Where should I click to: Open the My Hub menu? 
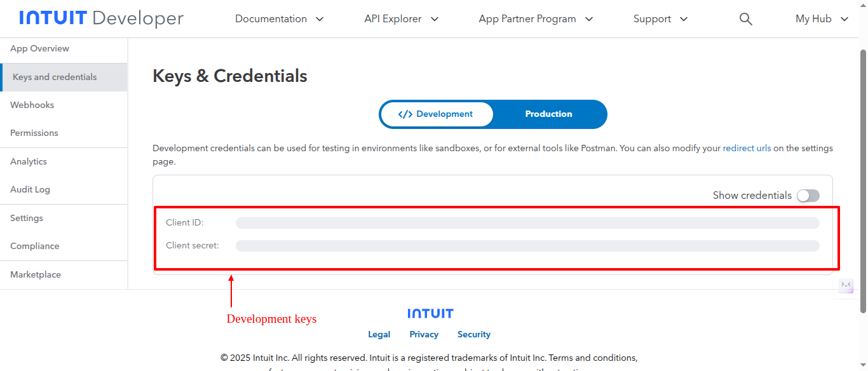[x=821, y=19]
